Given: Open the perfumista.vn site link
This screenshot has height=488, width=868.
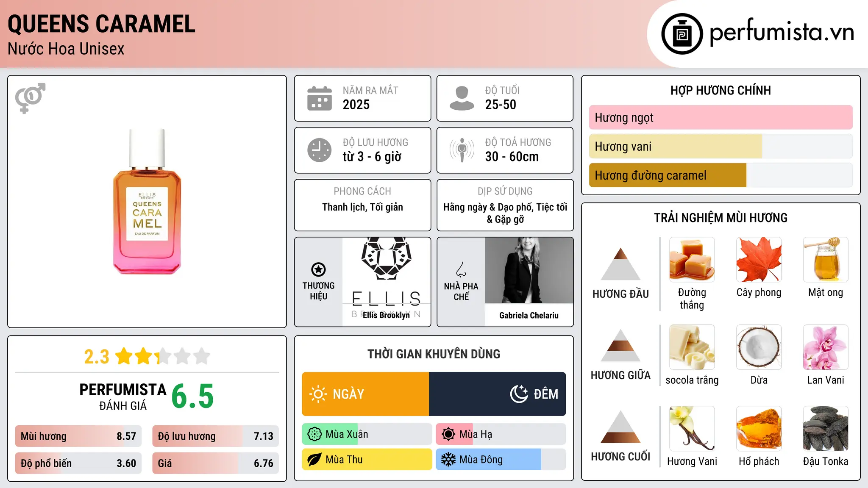Looking at the screenshot, I should coord(782,32).
